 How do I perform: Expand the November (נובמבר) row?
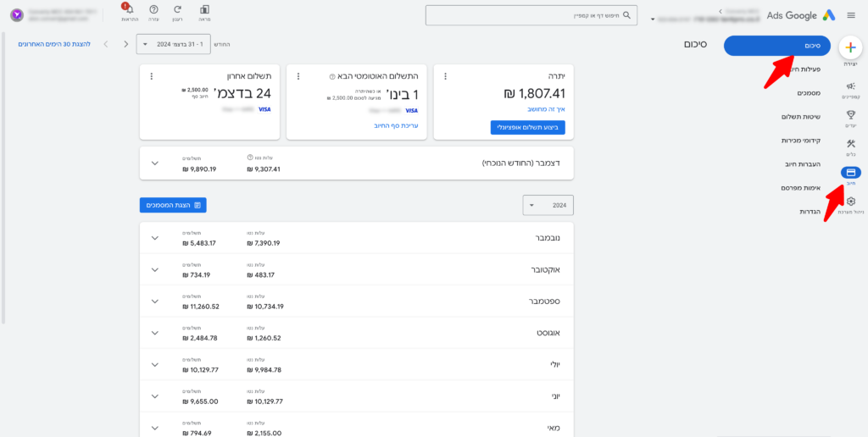point(154,238)
